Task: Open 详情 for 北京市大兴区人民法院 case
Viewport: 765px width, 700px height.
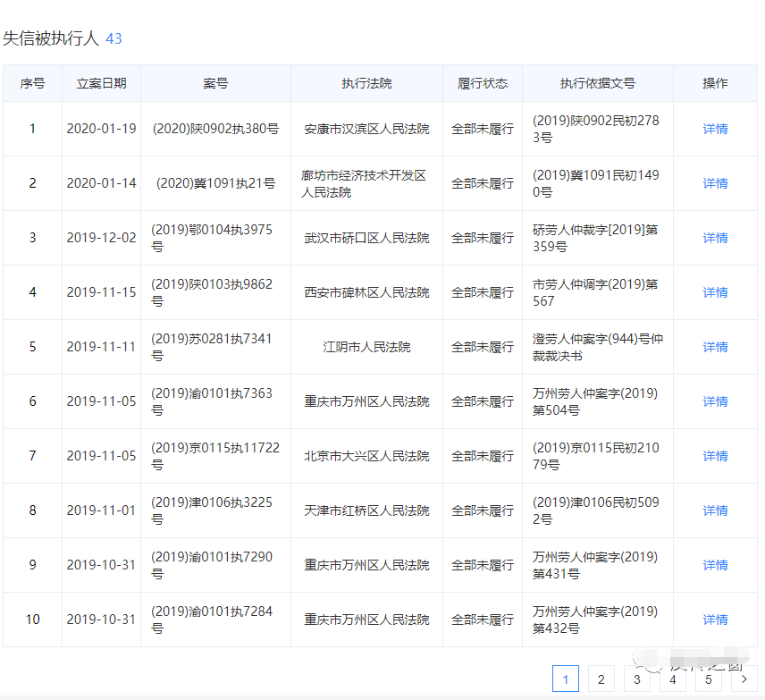Action: [715, 456]
